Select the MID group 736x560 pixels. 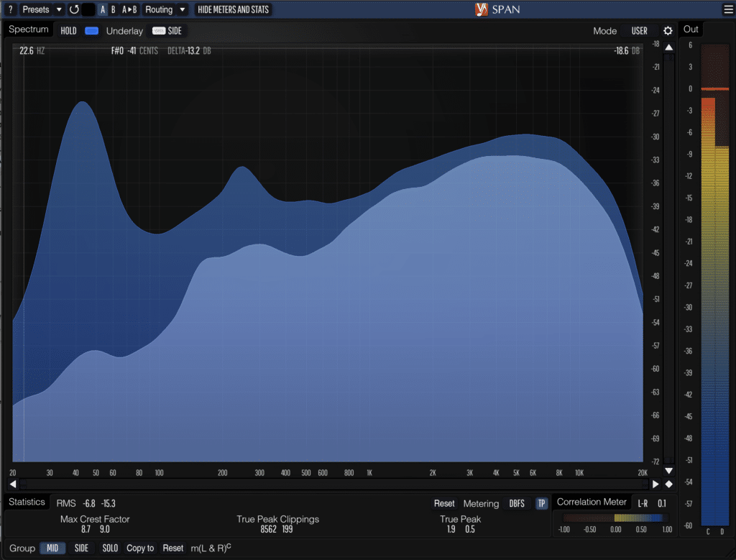52,548
